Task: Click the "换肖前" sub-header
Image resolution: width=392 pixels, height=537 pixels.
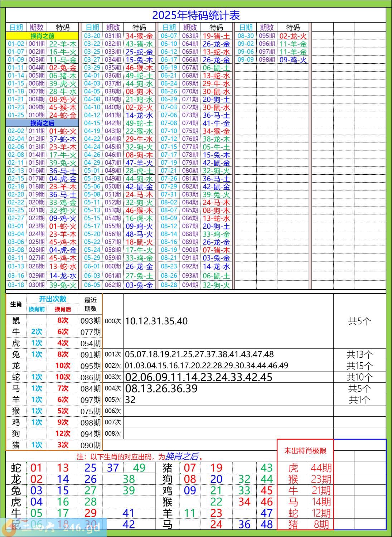Action: [x=37, y=309]
